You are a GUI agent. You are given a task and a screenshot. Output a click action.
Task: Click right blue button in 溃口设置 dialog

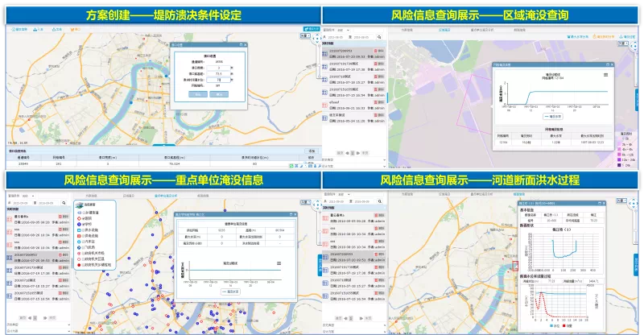click(x=219, y=94)
